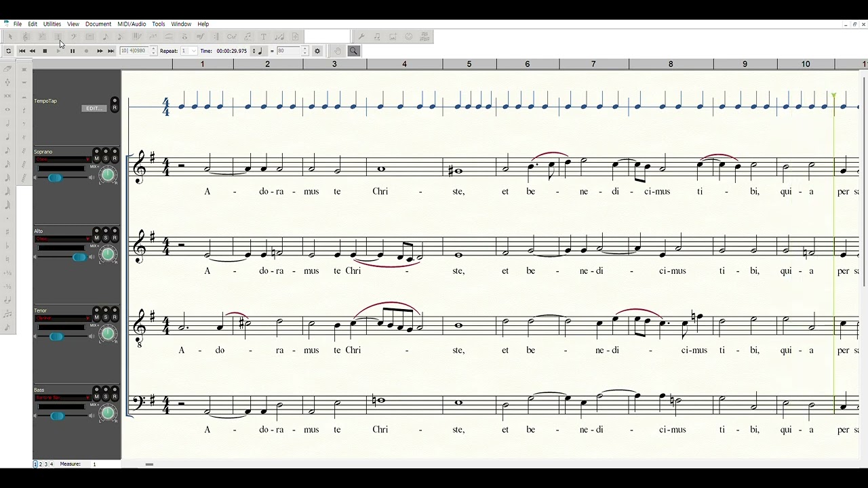Mute the Soprano track
Screen dimensions: 868x488
pos(97,159)
